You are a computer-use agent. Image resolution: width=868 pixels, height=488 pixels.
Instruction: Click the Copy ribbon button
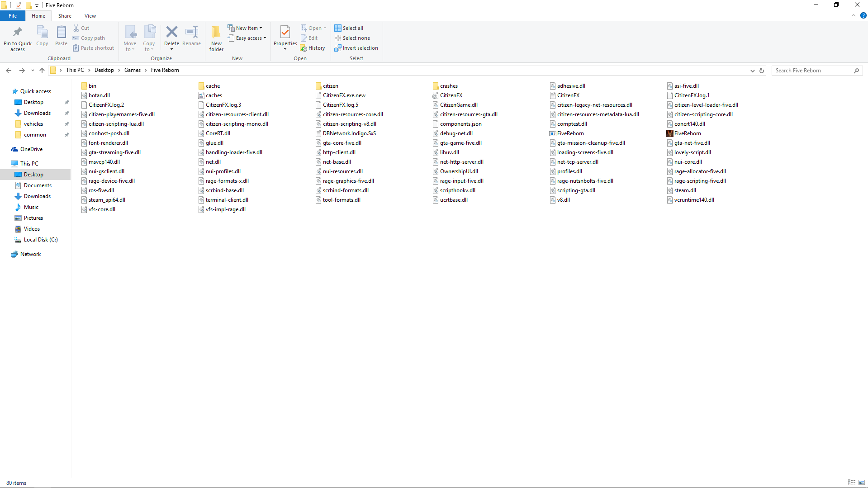(x=42, y=36)
